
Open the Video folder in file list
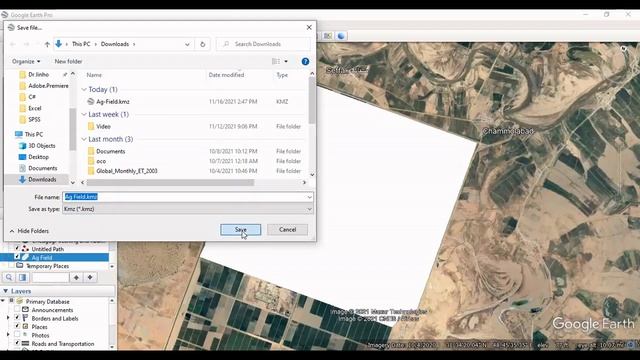pos(99,127)
